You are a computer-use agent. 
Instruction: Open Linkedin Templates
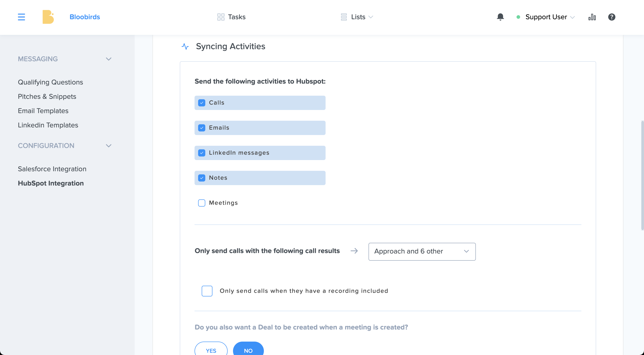[x=48, y=125]
